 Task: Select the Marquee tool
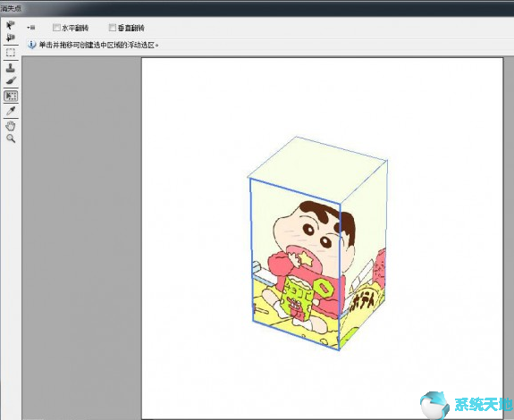pyautogui.click(x=11, y=53)
